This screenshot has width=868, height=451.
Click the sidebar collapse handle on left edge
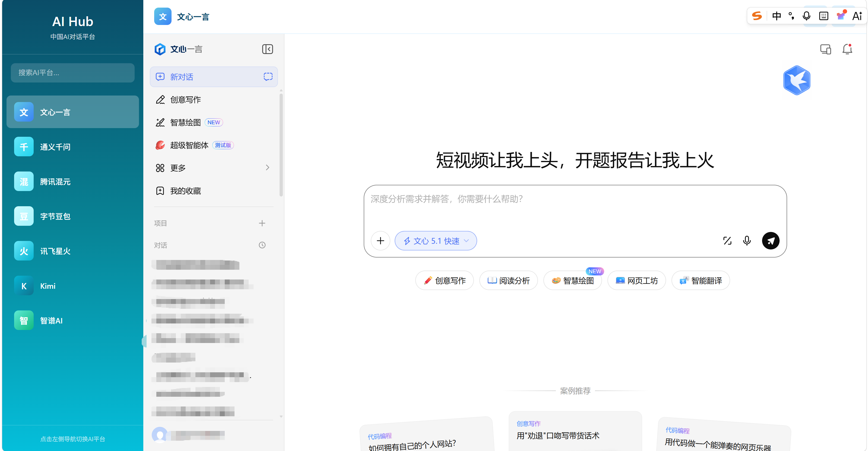click(x=144, y=341)
